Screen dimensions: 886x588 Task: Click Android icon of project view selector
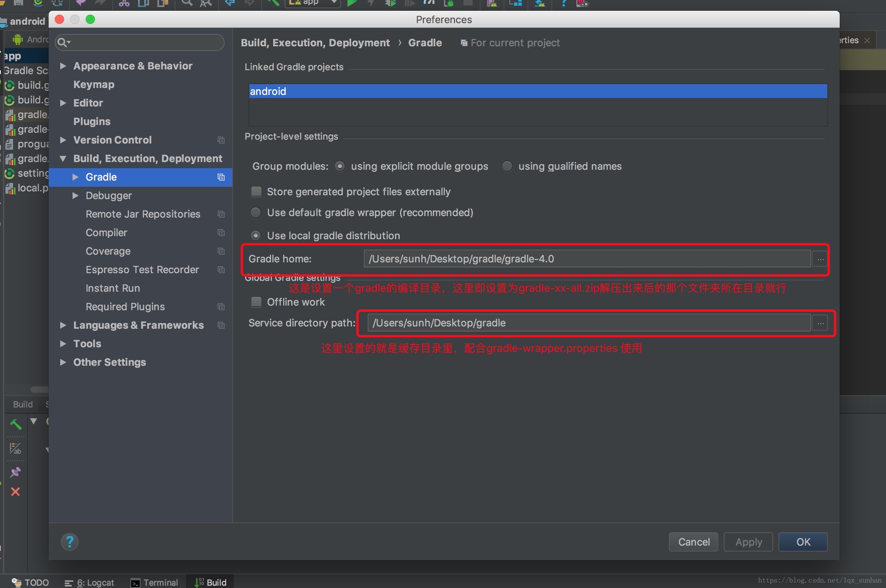(x=18, y=39)
